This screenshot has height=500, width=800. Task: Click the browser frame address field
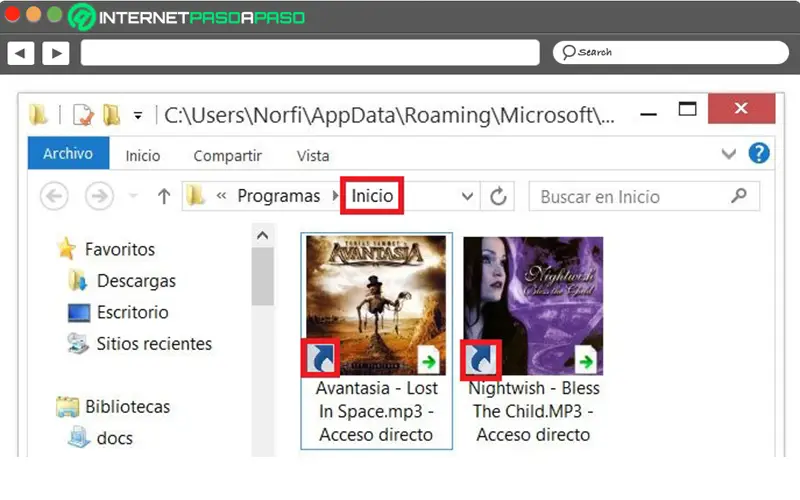[x=310, y=53]
